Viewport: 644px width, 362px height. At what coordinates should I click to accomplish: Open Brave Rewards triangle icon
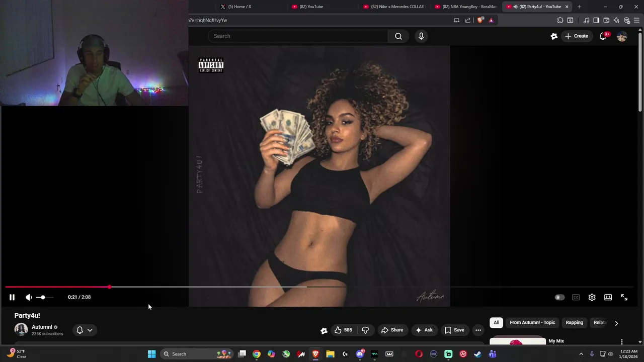pos(491,20)
